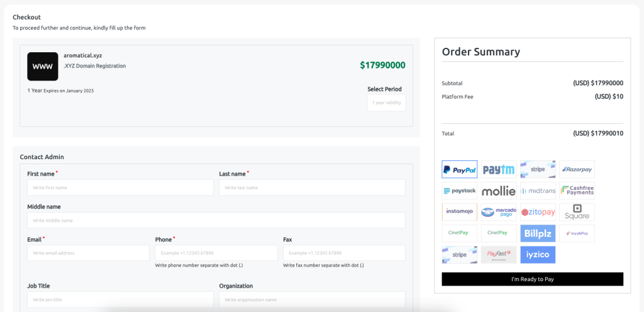This screenshot has width=644, height=312.
Task: Click the Select Period label
Action: pos(384,89)
